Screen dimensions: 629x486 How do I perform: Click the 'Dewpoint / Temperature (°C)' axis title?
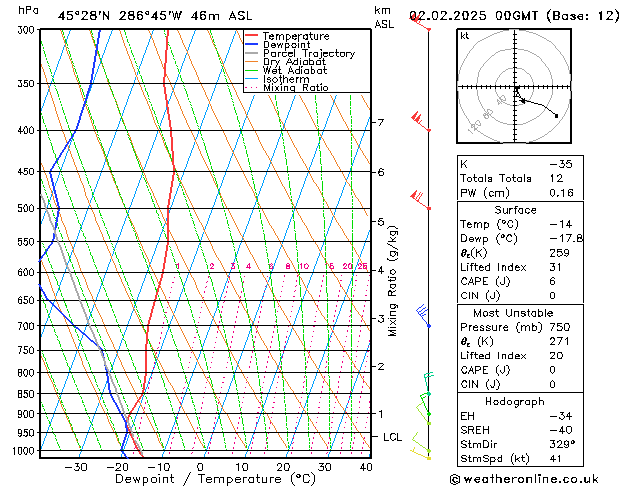pyautogui.click(x=215, y=479)
